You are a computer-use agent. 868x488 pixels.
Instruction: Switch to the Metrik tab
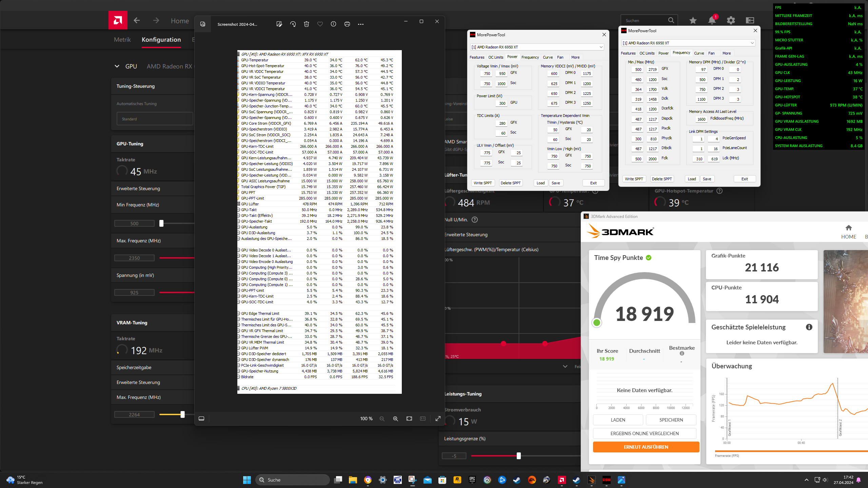tap(122, 40)
